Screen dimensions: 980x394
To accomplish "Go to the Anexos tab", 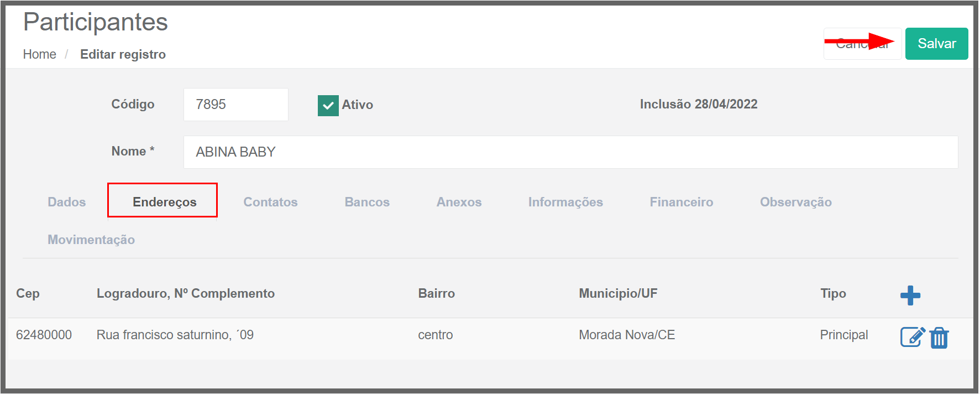I will [459, 202].
